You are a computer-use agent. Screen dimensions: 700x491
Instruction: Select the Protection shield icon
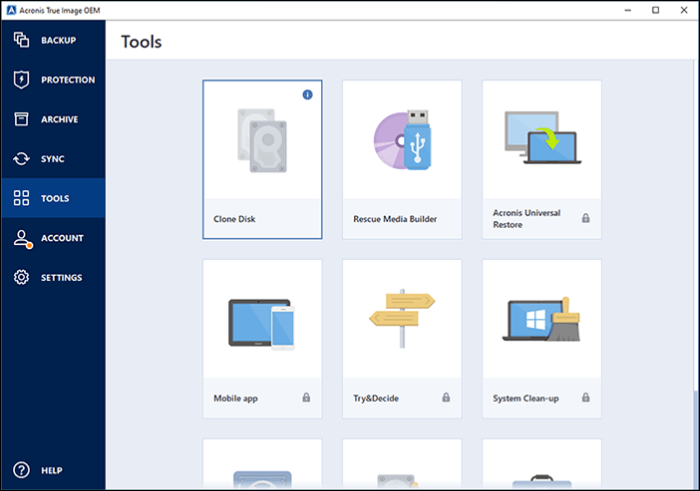pos(21,79)
